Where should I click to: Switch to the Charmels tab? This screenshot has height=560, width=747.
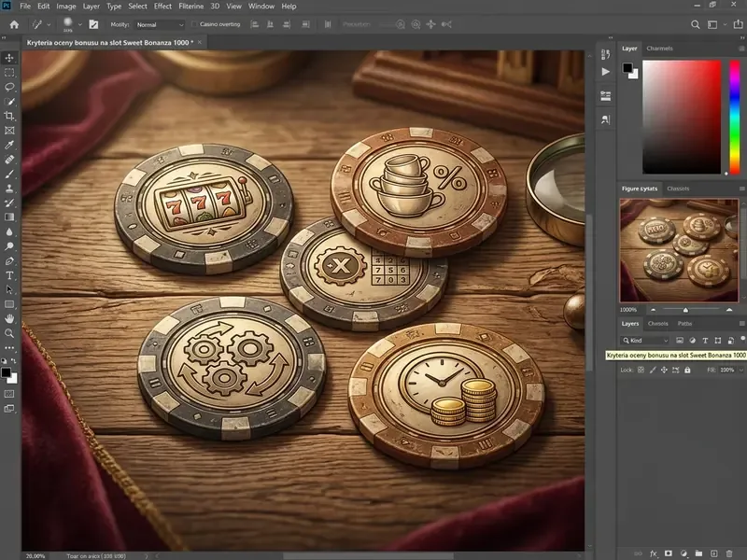pos(659,49)
